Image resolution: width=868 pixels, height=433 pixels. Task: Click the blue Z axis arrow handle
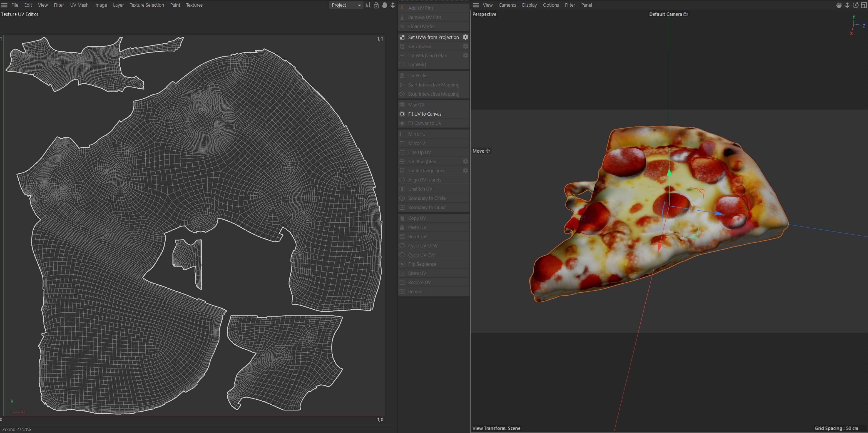click(718, 213)
